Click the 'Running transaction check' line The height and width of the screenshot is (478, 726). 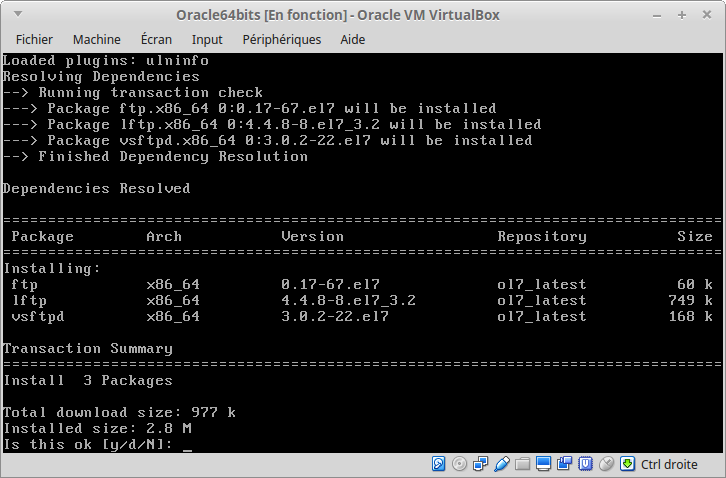coord(133,93)
